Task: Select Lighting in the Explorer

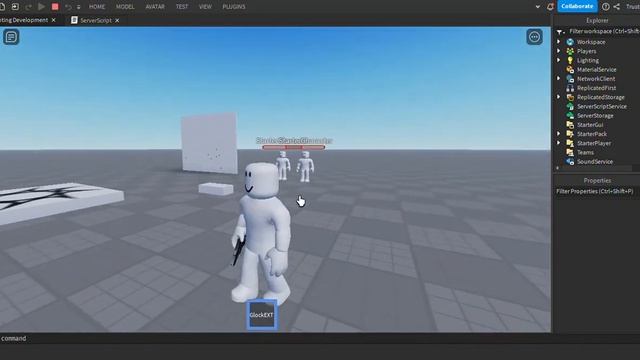Action: [x=588, y=60]
